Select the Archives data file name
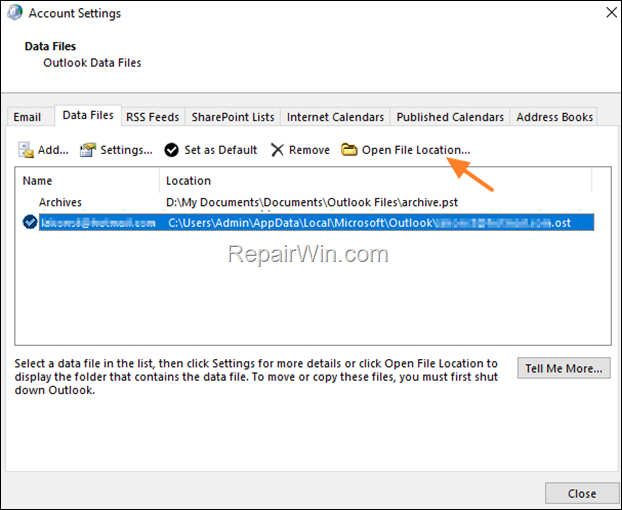The height and width of the screenshot is (510, 622). [x=60, y=202]
